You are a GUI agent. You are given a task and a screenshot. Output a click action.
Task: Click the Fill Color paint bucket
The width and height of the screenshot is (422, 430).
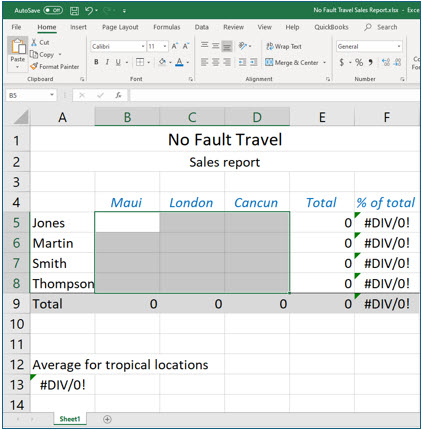(162, 62)
